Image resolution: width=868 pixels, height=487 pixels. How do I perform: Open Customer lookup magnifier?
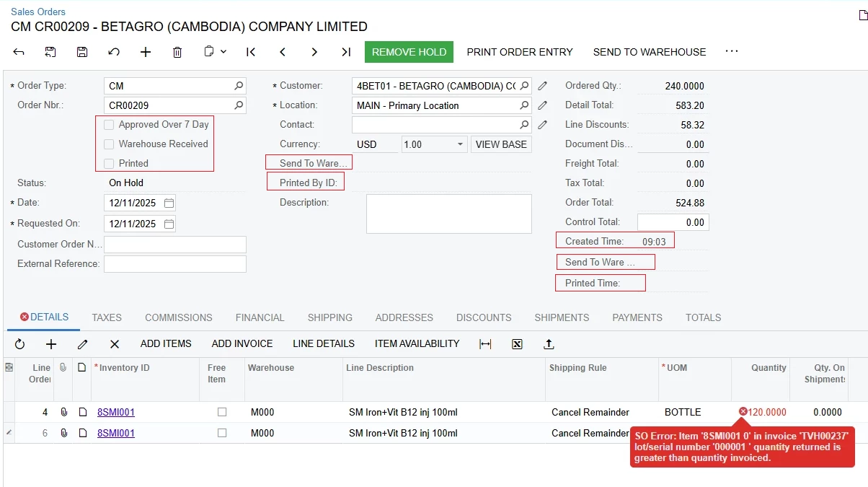524,86
